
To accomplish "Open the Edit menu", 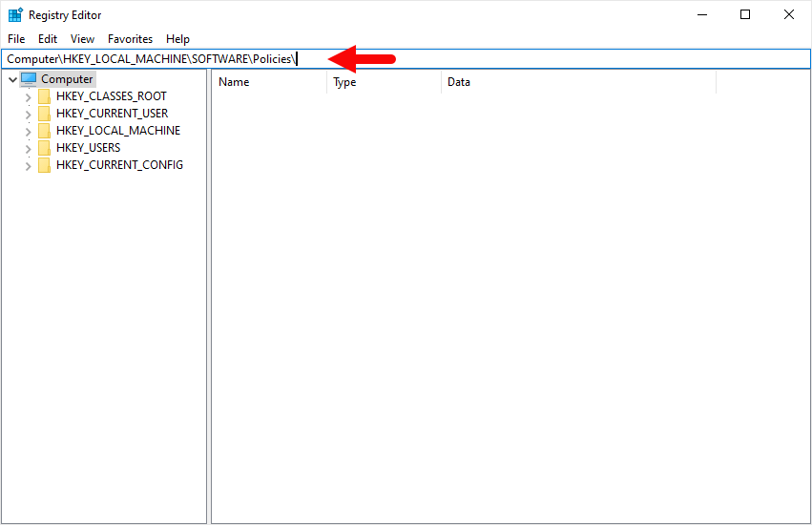I will (x=47, y=39).
